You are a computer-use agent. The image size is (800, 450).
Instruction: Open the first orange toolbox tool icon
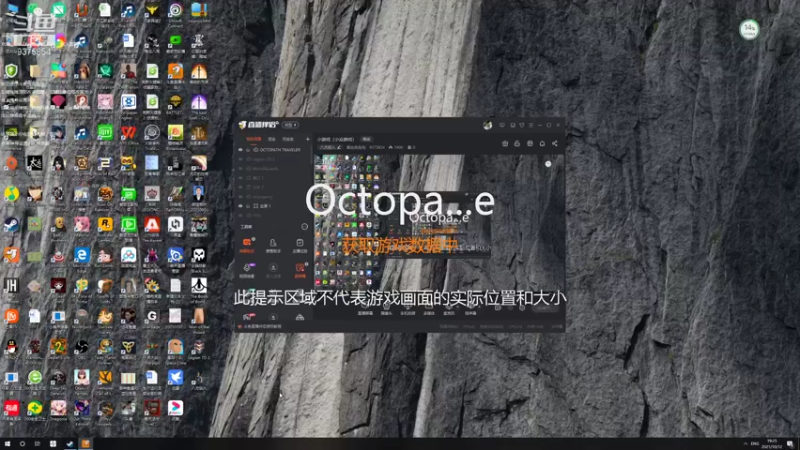pyautogui.click(x=247, y=244)
